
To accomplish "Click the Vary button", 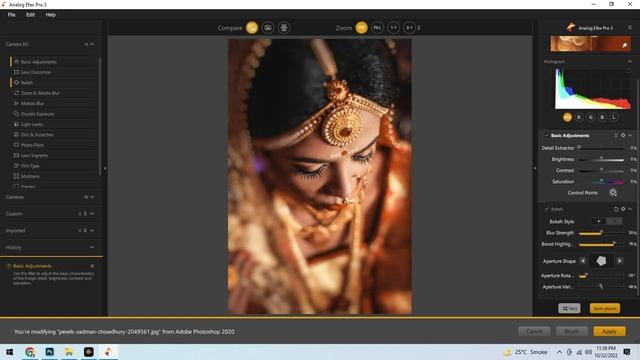I will click(x=569, y=309).
